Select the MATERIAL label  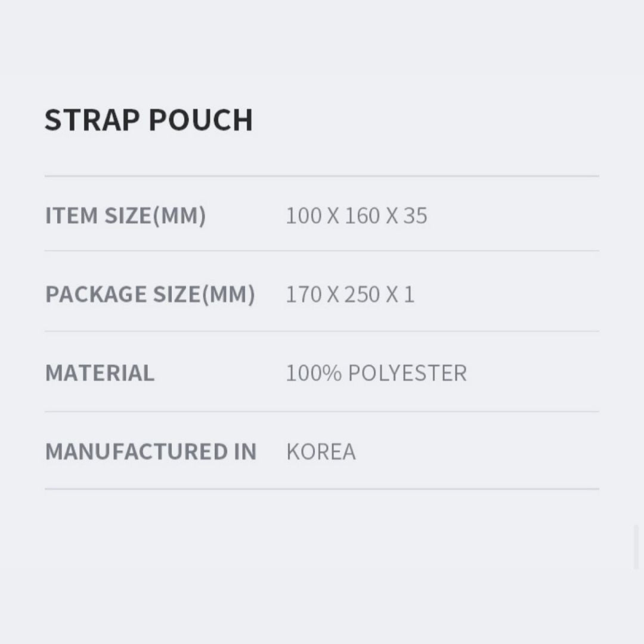point(100,373)
